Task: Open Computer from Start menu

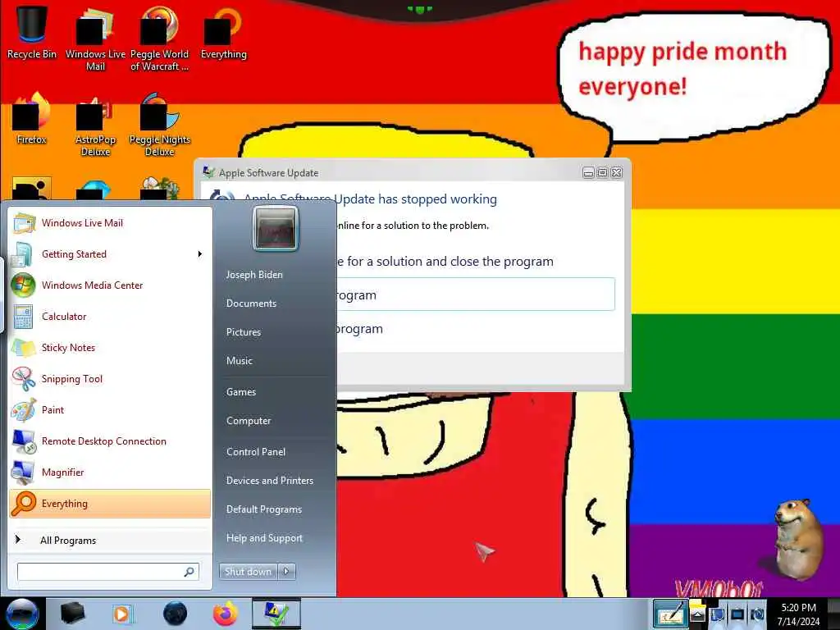Action: (x=249, y=421)
